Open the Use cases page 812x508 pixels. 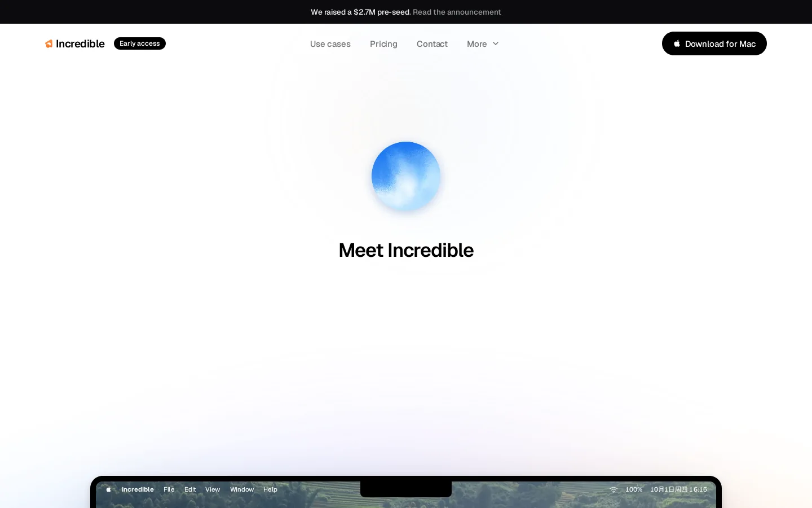click(x=330, y=44)
